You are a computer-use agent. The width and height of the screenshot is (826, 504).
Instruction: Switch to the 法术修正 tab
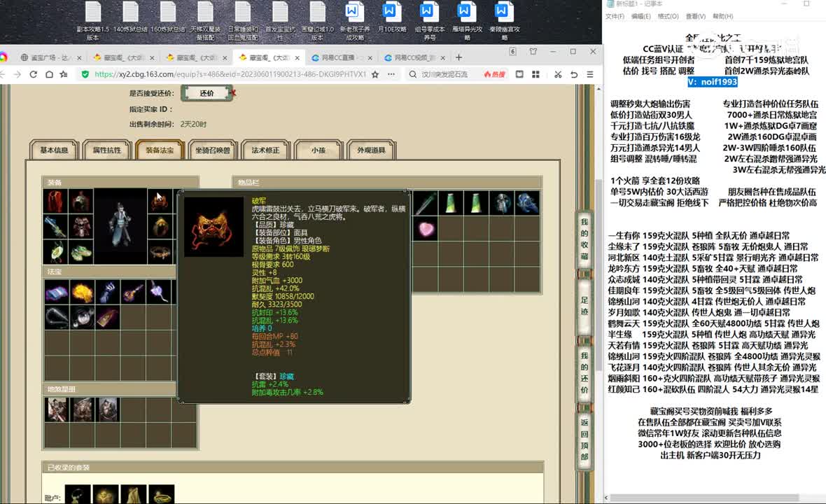tap(265, 150)
